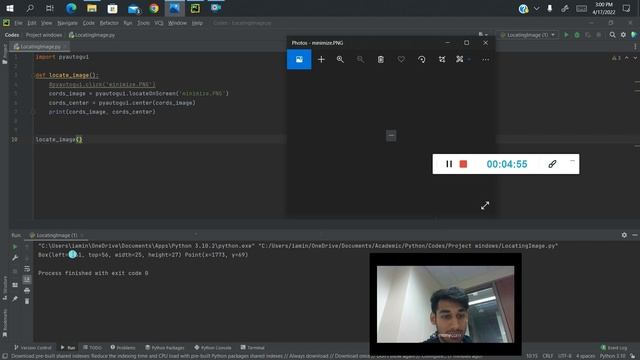Open the Problems tool window

click(123, 348)
